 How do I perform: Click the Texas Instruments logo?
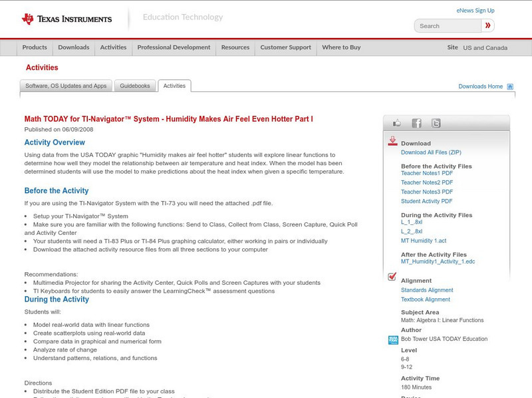66,19
